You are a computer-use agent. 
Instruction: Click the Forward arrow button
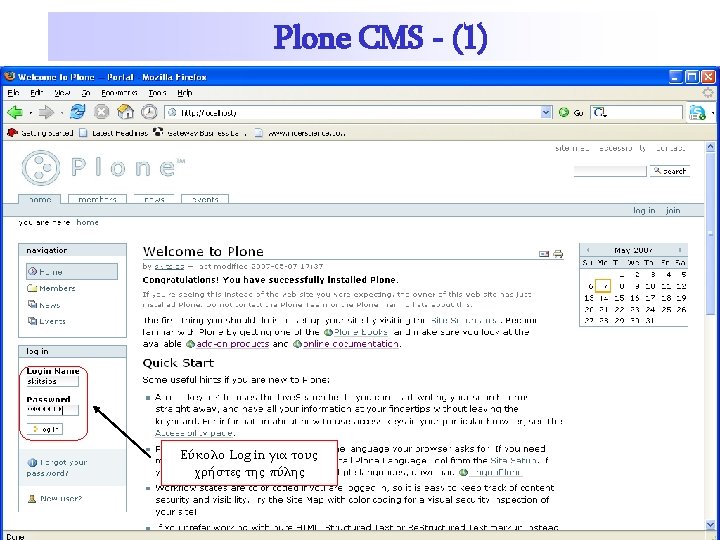coord(46,112)
